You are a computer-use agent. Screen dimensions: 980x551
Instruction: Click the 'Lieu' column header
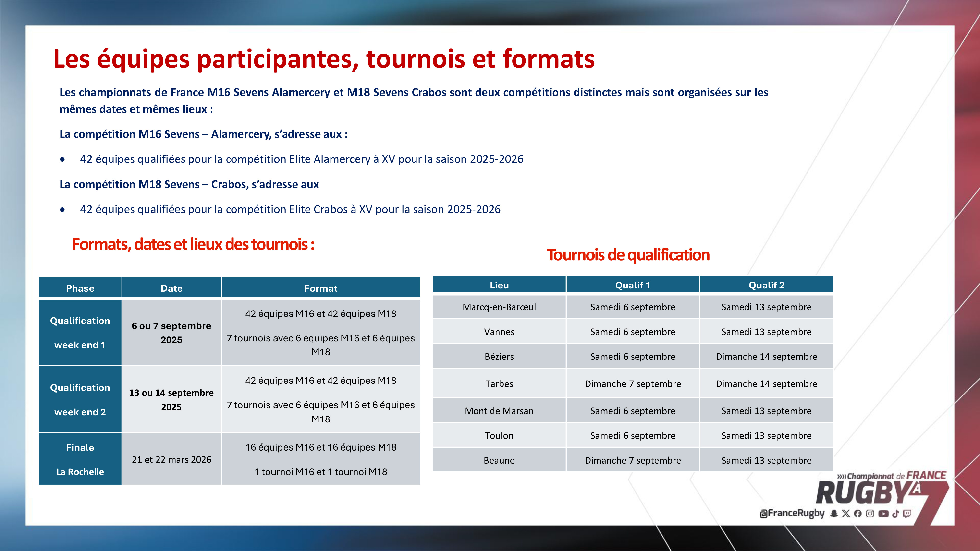pyautogui.click(x=499, y=284)
